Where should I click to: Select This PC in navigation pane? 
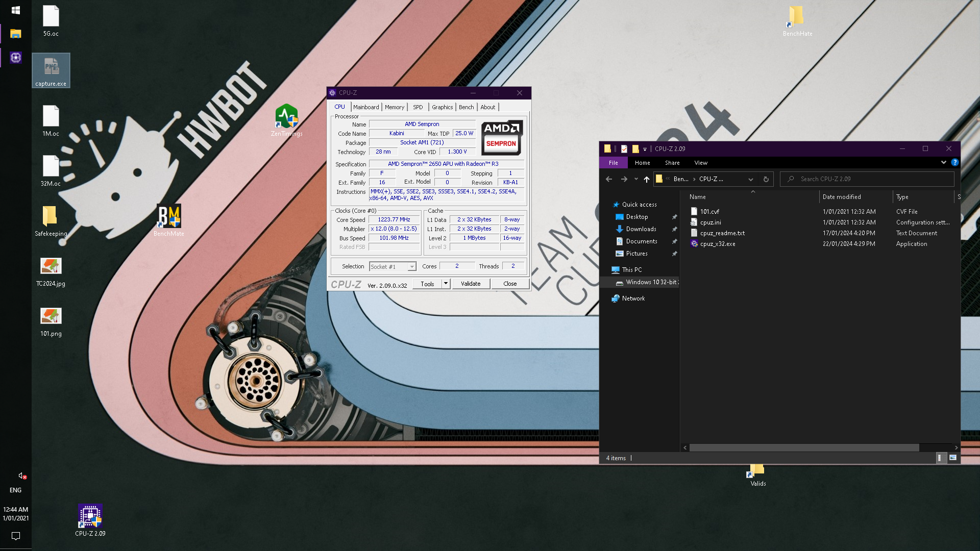[631, 270]
